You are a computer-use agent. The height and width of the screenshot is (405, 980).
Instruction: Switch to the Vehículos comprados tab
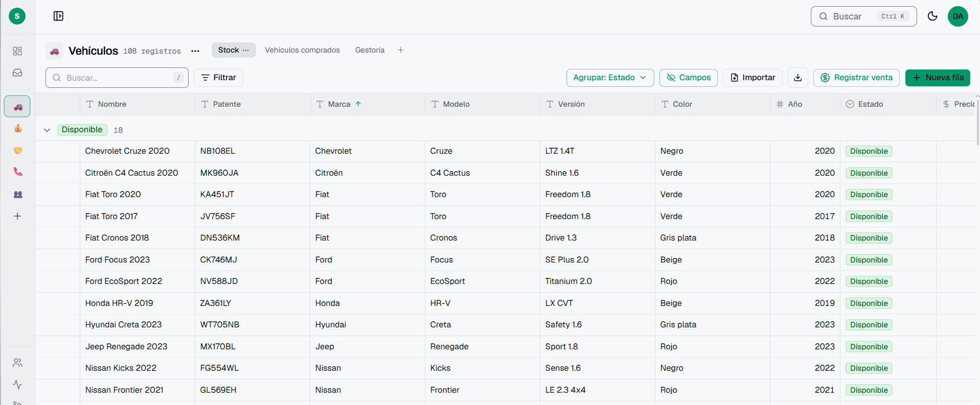click(302, 50)
